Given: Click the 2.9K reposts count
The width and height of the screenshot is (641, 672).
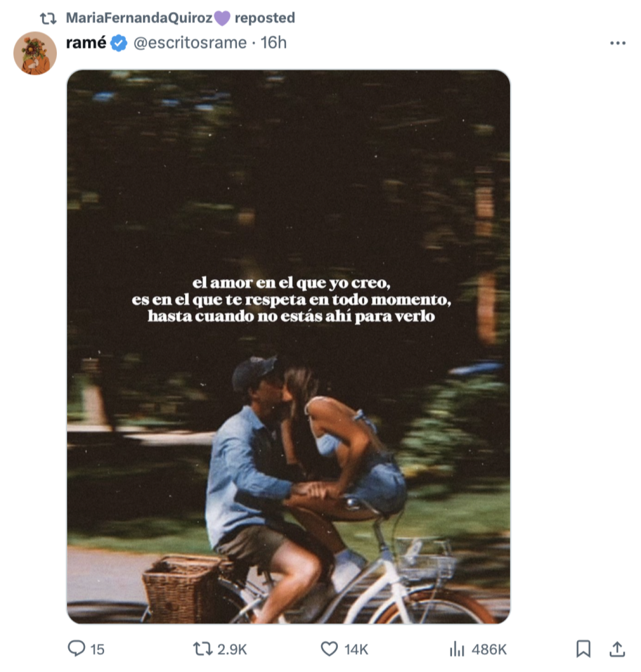Looking at the screenshot, I should click(x=232, y=650).
